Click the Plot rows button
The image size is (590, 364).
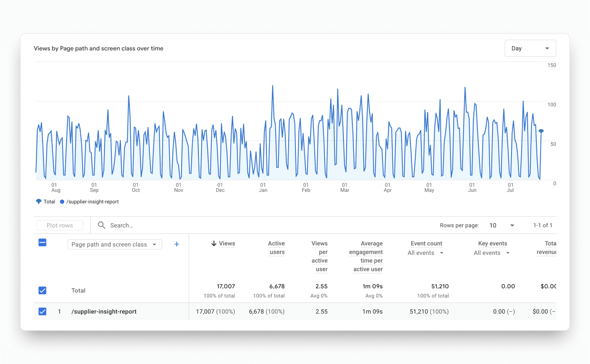pos(60,225)
